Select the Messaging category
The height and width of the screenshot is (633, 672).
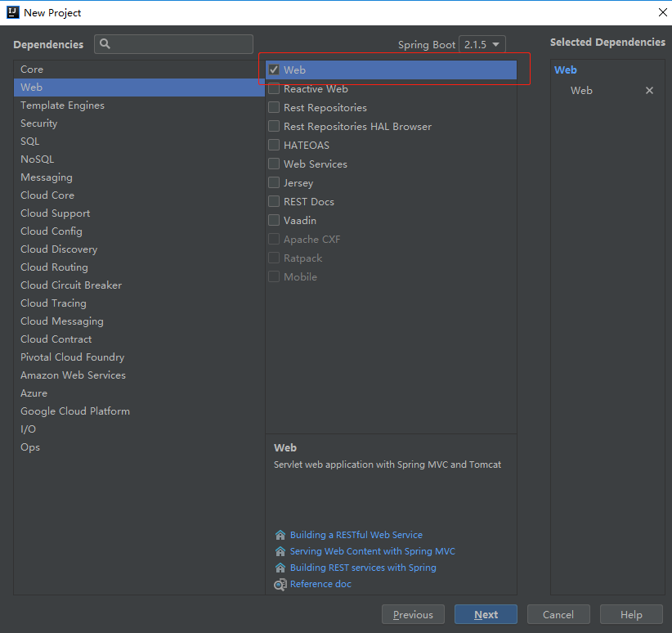[139, 177]
